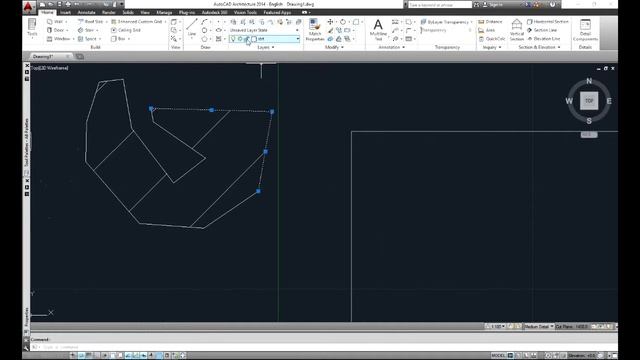Switch to the Insert ribbon tab
This screenshot has width=640, height=360.
pyautogui.click(x=65, y=13)
